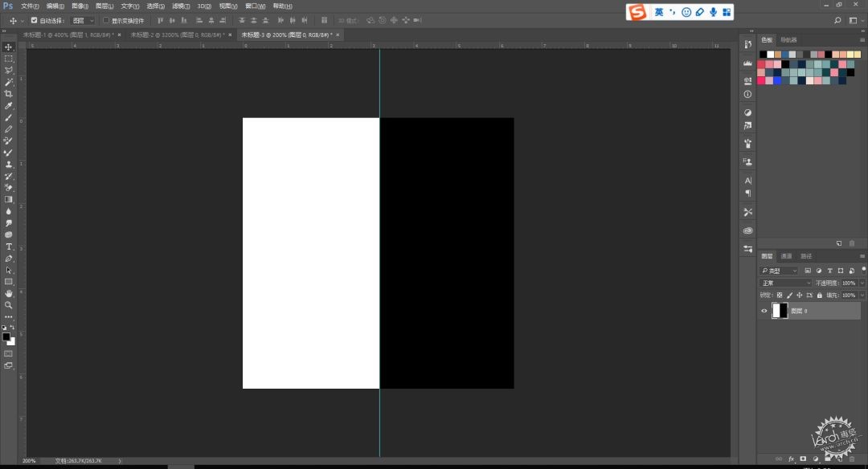Switch to the 通道 channels tab
Image resolution: width=868 pixels, height=469 pixels.
click(x=786, y=256)
